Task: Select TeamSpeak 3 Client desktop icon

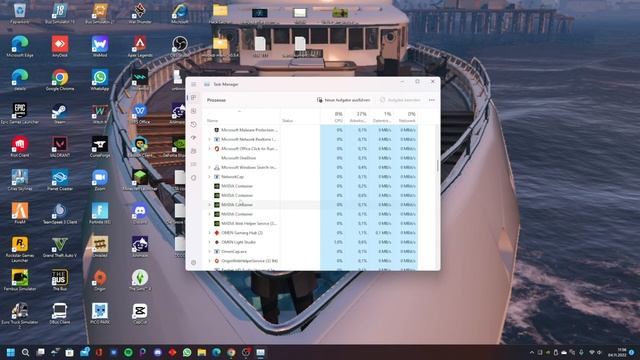Action: click(x=60, y=214)
